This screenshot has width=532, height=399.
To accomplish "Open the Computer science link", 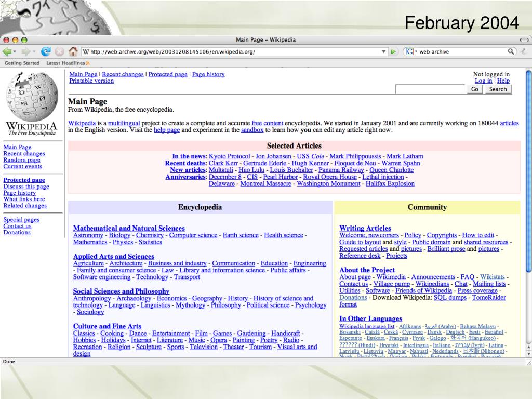I will [x=193, y=235].
